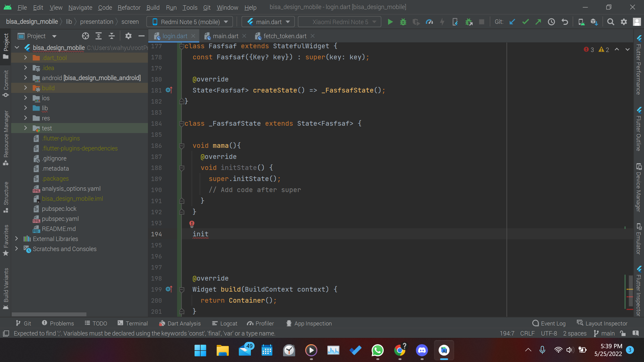Collapse all in Project panel

(x=112, y=36)
